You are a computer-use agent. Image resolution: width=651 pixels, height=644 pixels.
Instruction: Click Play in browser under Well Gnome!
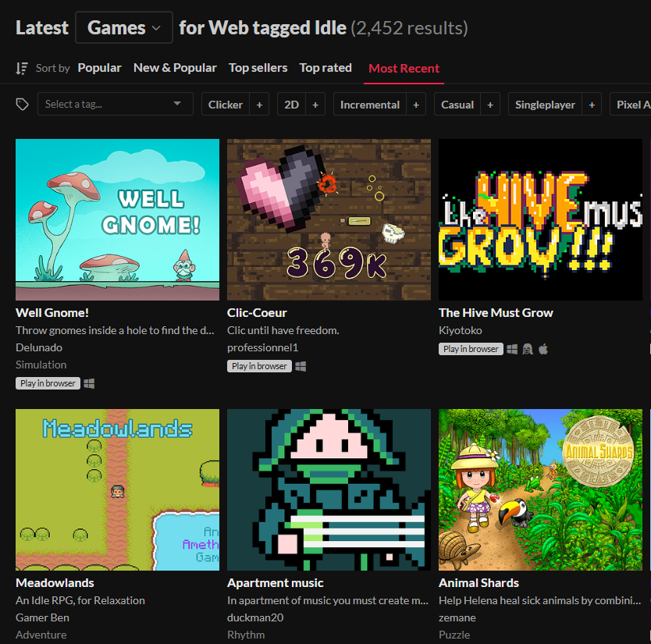(48, 383)
